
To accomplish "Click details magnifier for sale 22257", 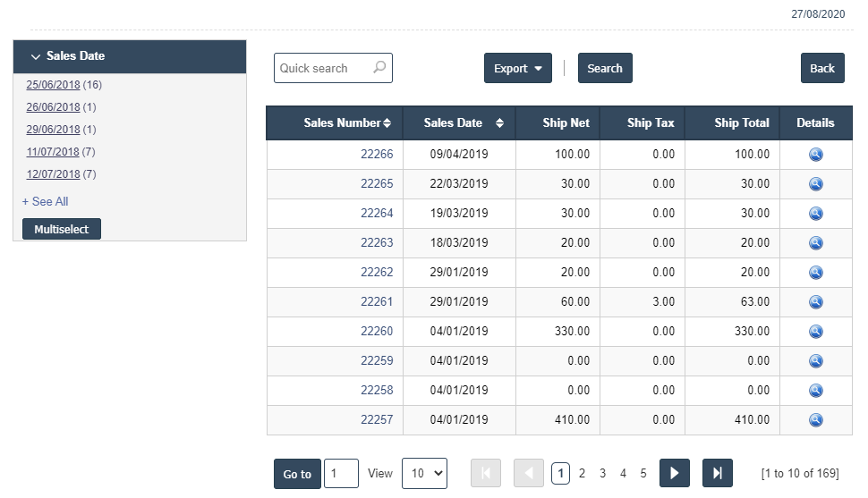I will (x=815, y=420).
